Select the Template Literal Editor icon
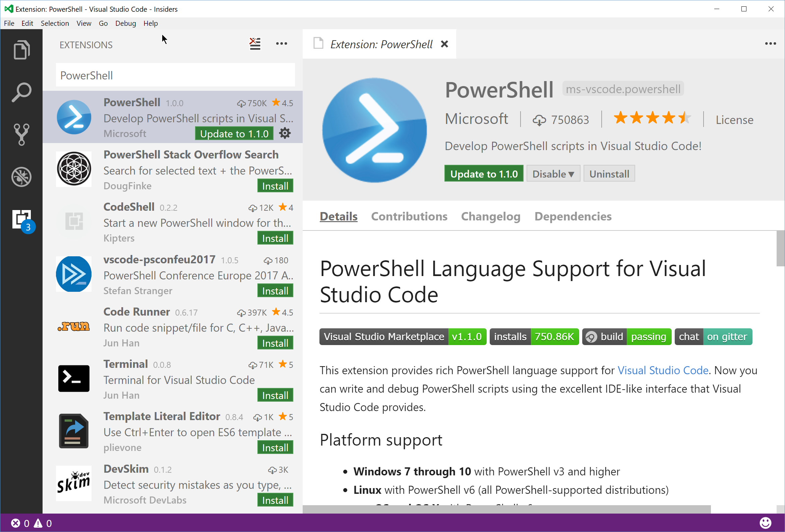The height and width of the screenshot is (532, 785). tap(74, 431)
